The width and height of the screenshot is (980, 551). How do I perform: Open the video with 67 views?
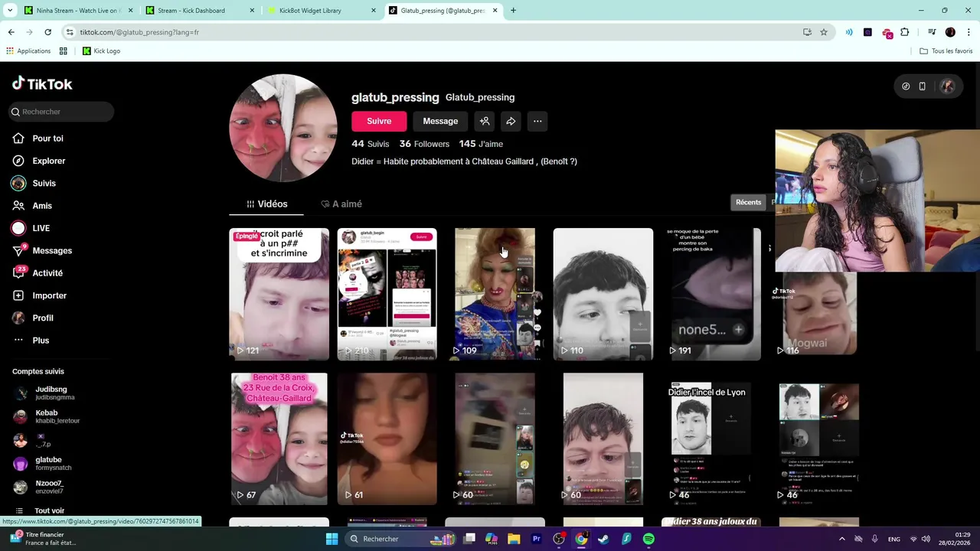pyautogui.click(x=279, y=439)
